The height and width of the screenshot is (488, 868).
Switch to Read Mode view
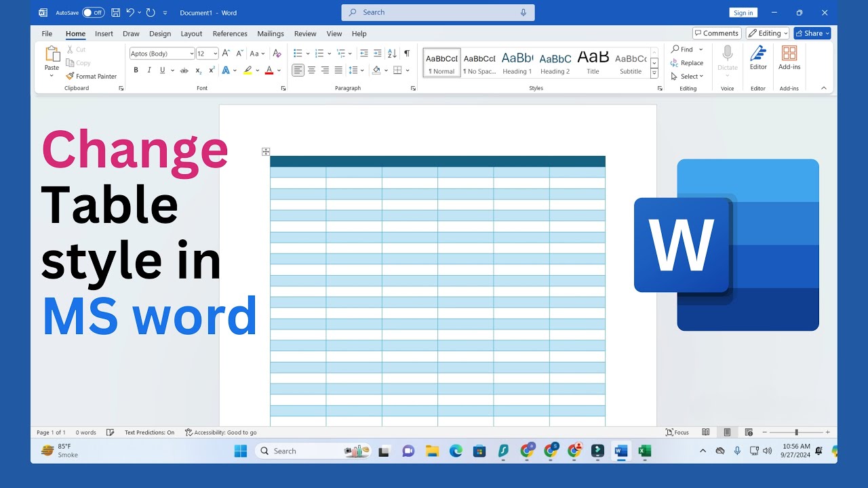(x=706, y=432)
